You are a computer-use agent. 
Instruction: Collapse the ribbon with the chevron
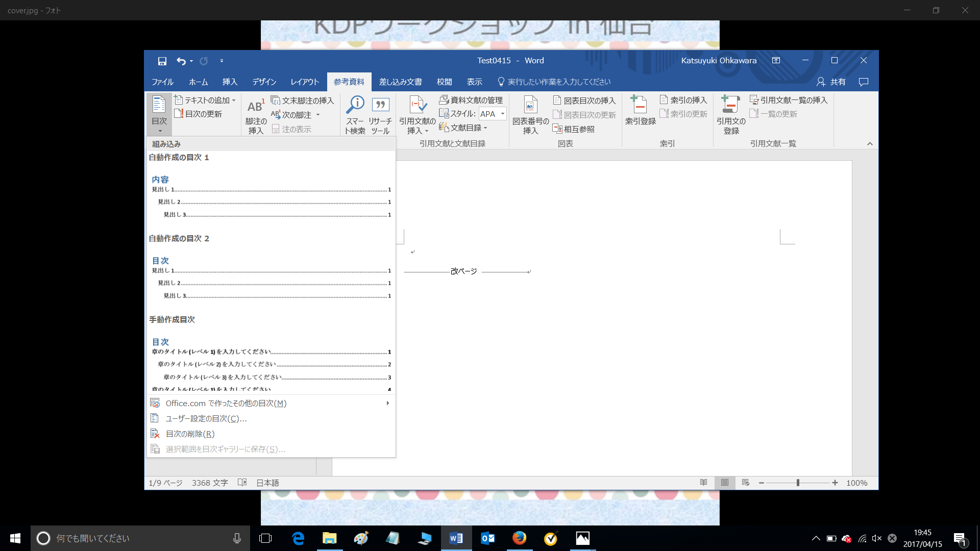[x=870, y=143]
